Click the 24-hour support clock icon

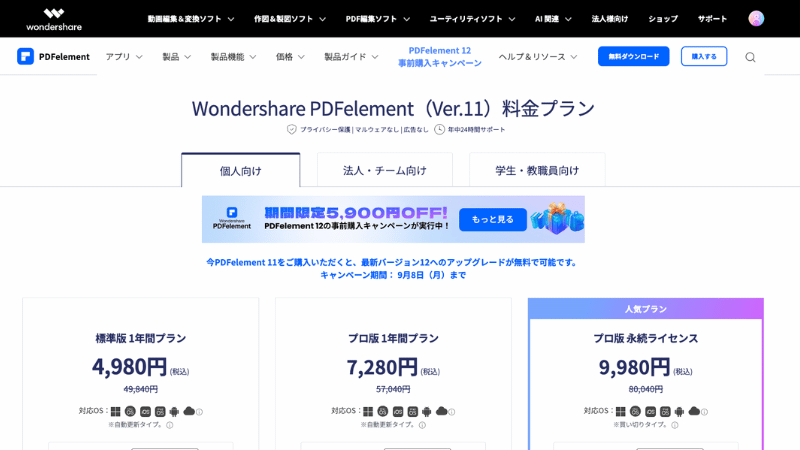[439, 130]
